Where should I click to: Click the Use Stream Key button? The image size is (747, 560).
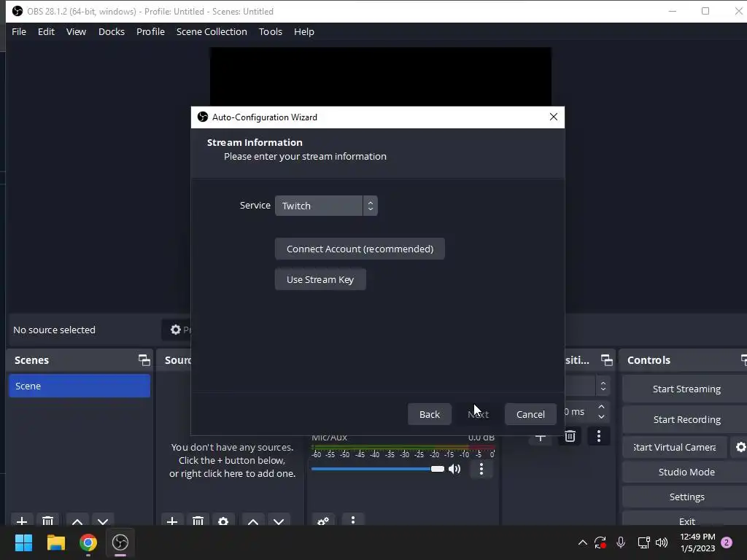click(x=320, y=279)
